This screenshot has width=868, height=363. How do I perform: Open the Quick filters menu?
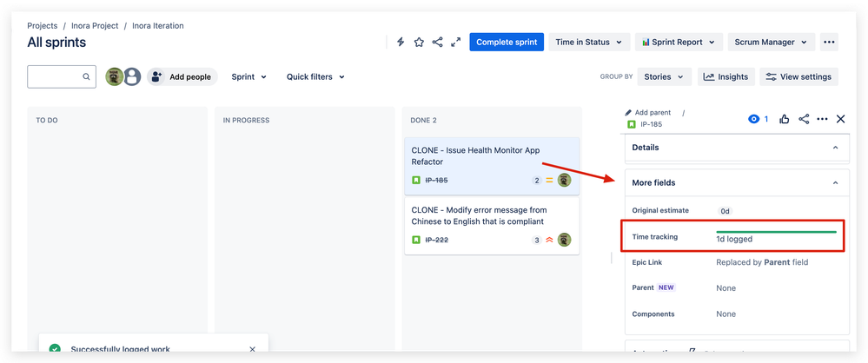pos(315,77)
